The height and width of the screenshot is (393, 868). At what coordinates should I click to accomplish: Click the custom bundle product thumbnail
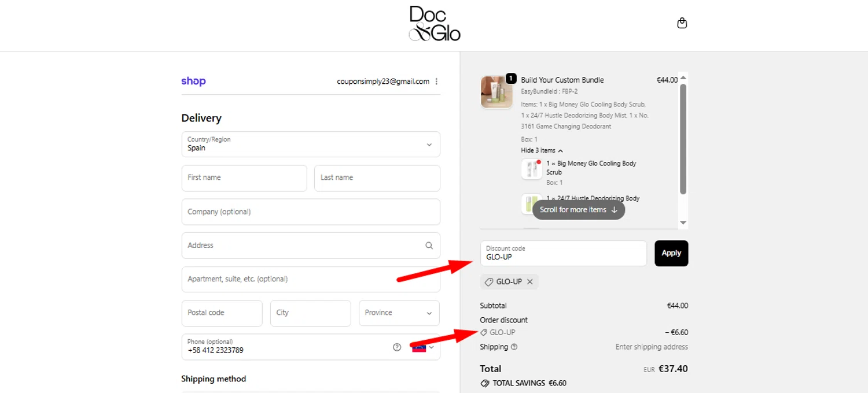point(496,92)
